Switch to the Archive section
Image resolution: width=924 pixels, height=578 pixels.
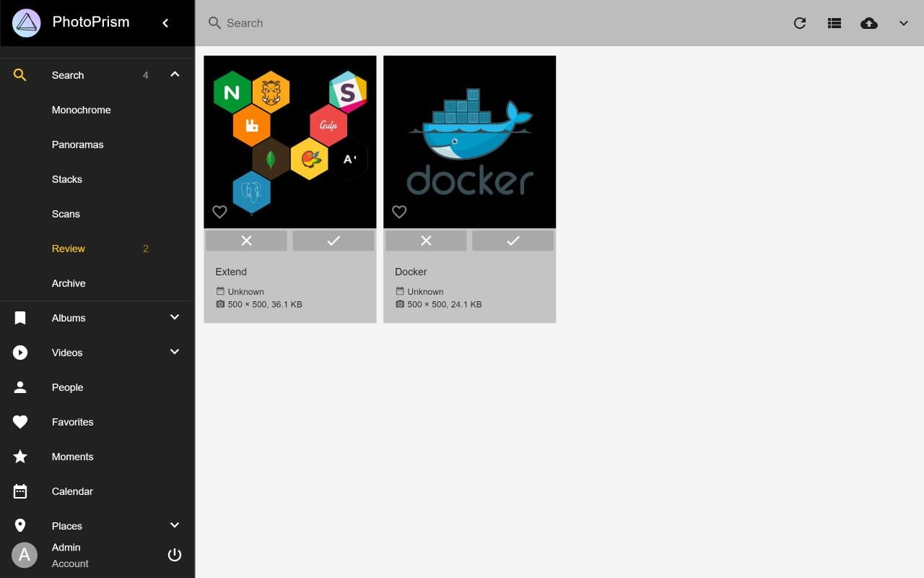tap(69, 283)
